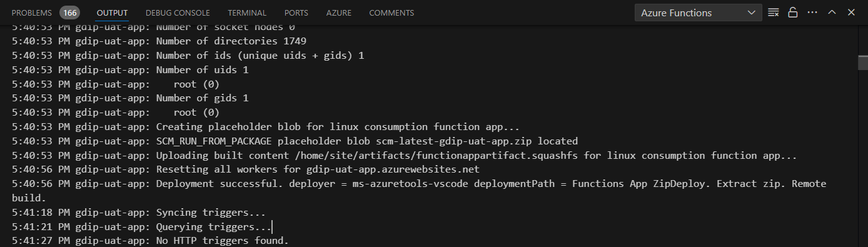Toggle the output scroll lock icon

coord(793,13)
